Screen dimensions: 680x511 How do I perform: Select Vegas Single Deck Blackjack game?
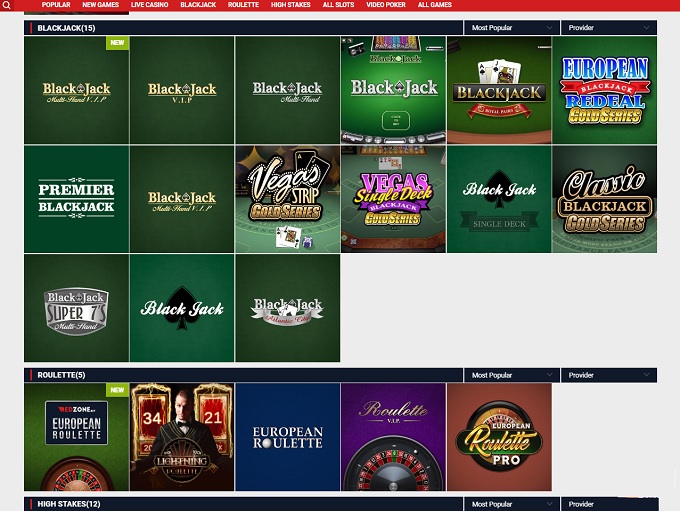point(393,199)
